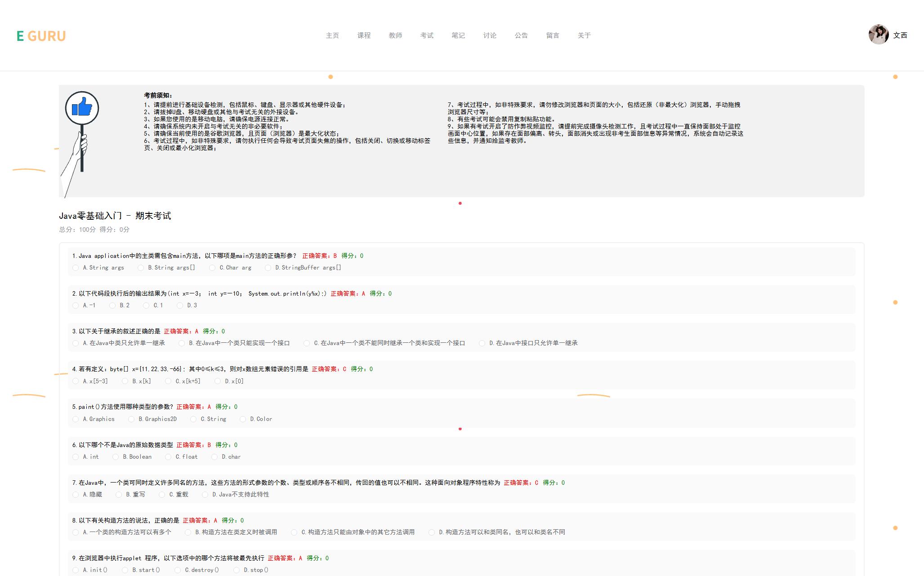Open the 教师 navigation item

pyautogui.click(x=395, y=35)
